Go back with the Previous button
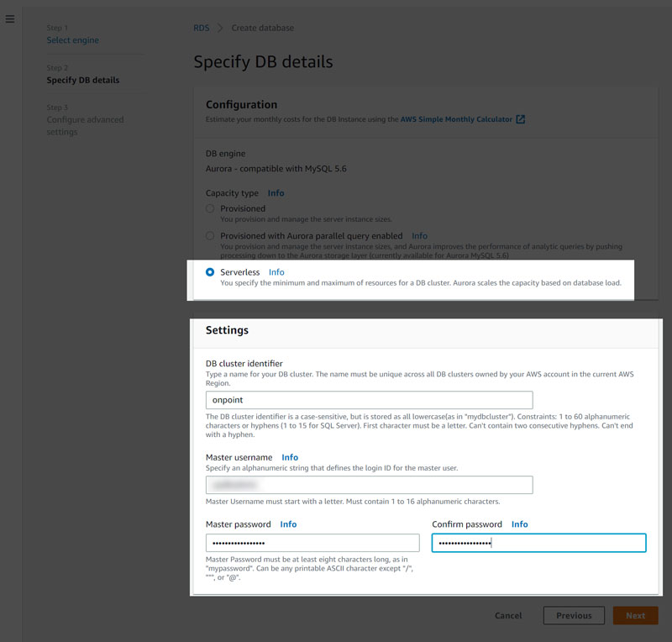Screen dimensions: 672x642 (574, 615)
